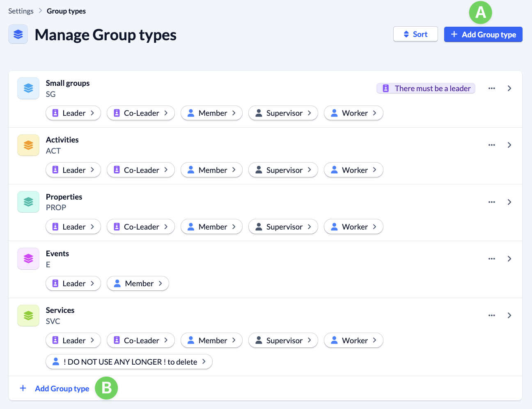This screenshot has height=409, width=532.
Task: Click the teal Properties layers icon
Action: pyautogui.click(x=28, y=202)
